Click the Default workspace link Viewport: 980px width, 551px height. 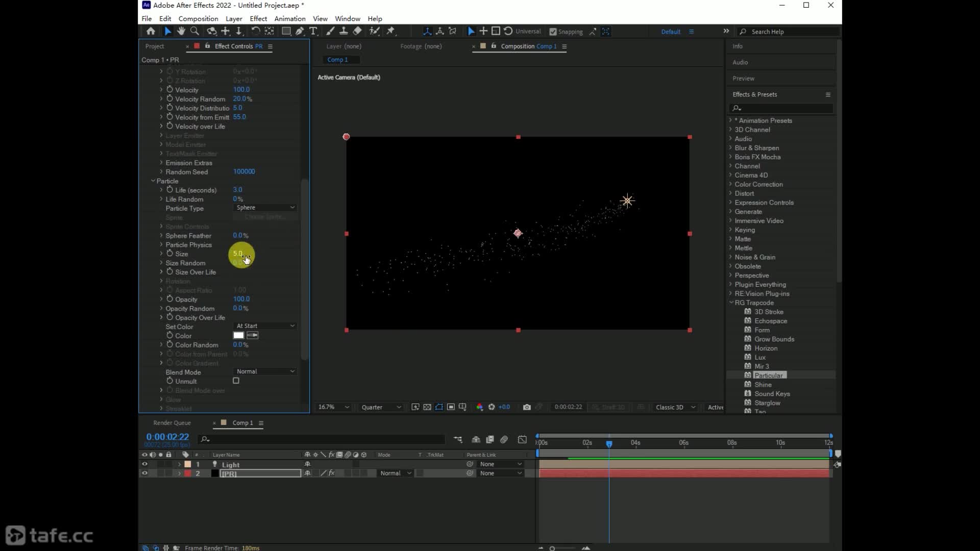pos(671,32)
